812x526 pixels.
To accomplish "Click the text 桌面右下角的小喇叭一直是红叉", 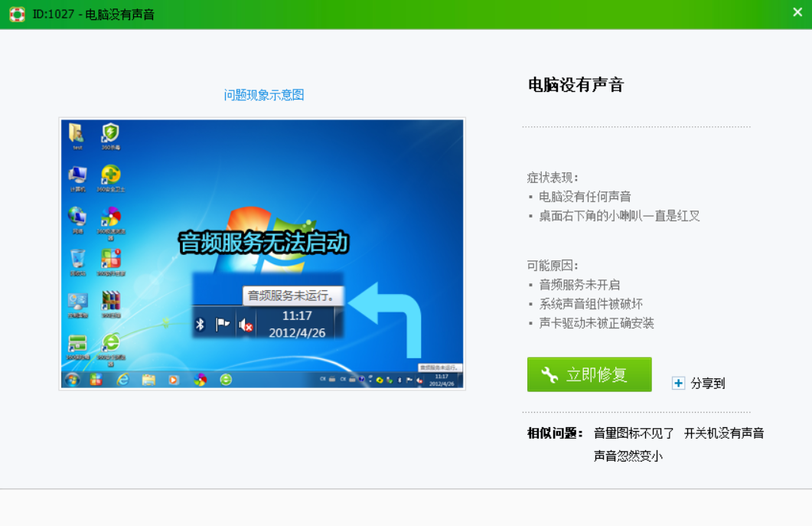I will 619,216.
